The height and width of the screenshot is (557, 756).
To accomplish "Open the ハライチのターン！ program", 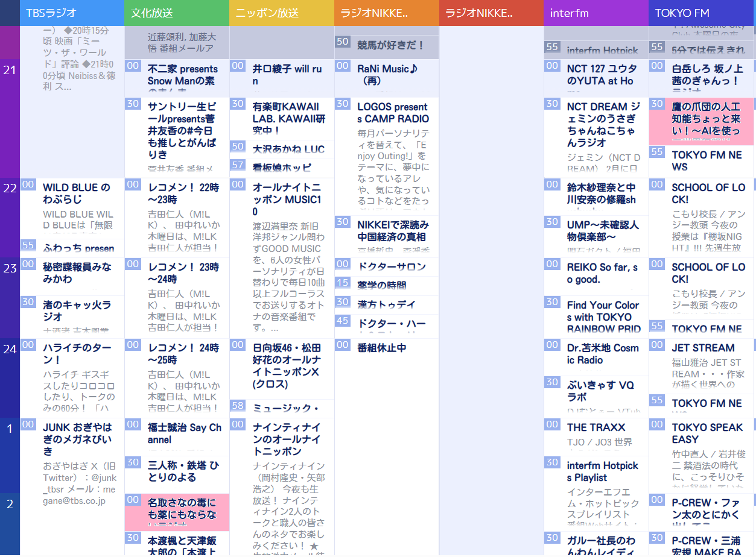I will coord(77,353).
